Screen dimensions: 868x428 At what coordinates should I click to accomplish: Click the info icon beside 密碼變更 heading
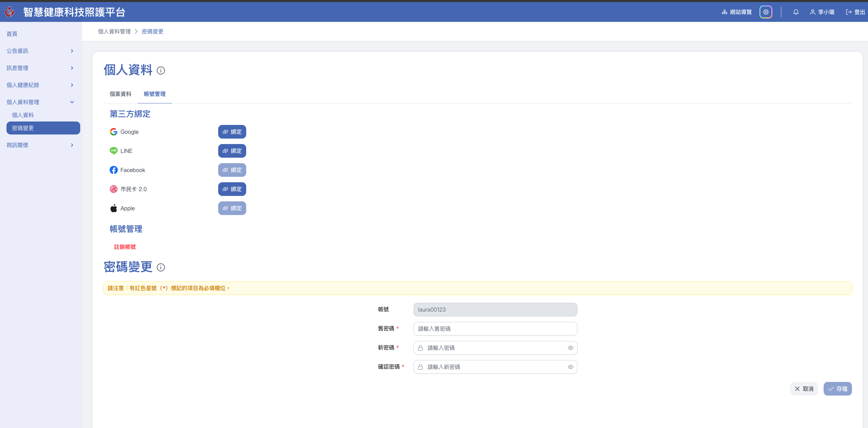pos(161,268)
